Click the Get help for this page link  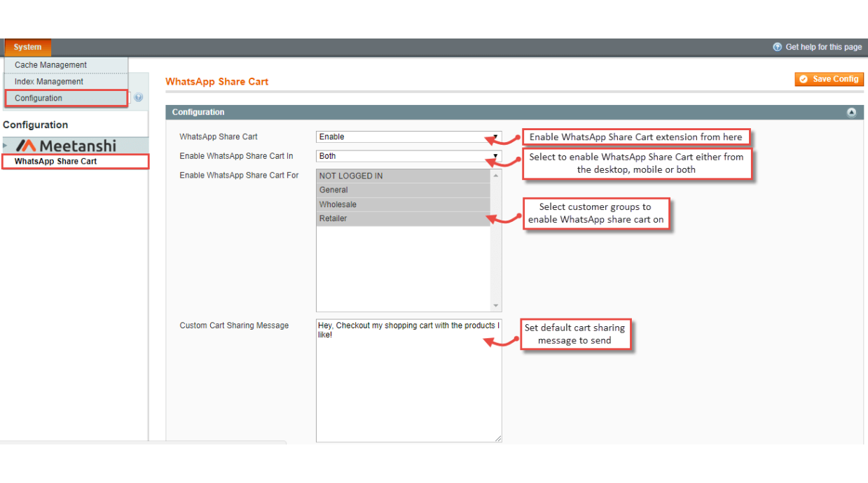pos(823,47)
